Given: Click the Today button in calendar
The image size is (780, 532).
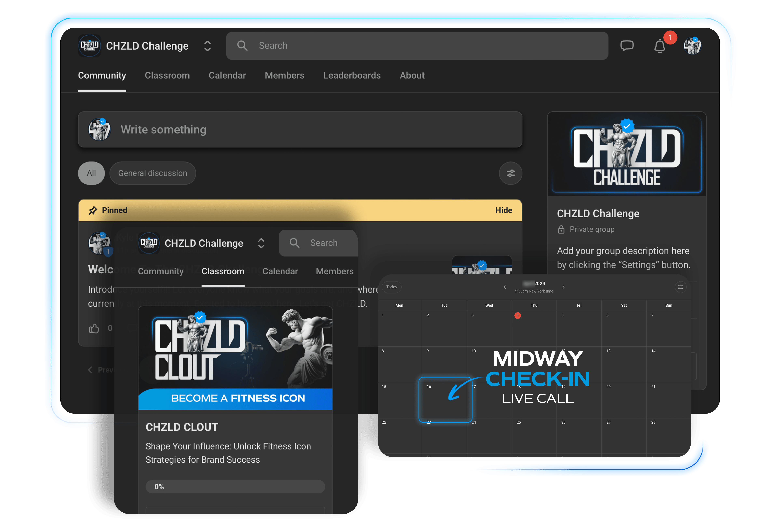Looking at the screenshot, I should [391, 287].
